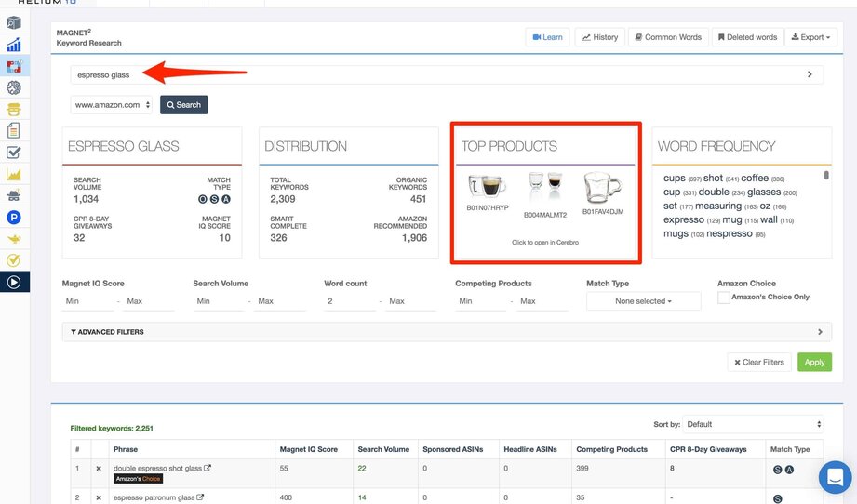857x504 pixels.
Task: Open 'espresso patronum glass' external link icon
Action: click(x=200, y=497)
